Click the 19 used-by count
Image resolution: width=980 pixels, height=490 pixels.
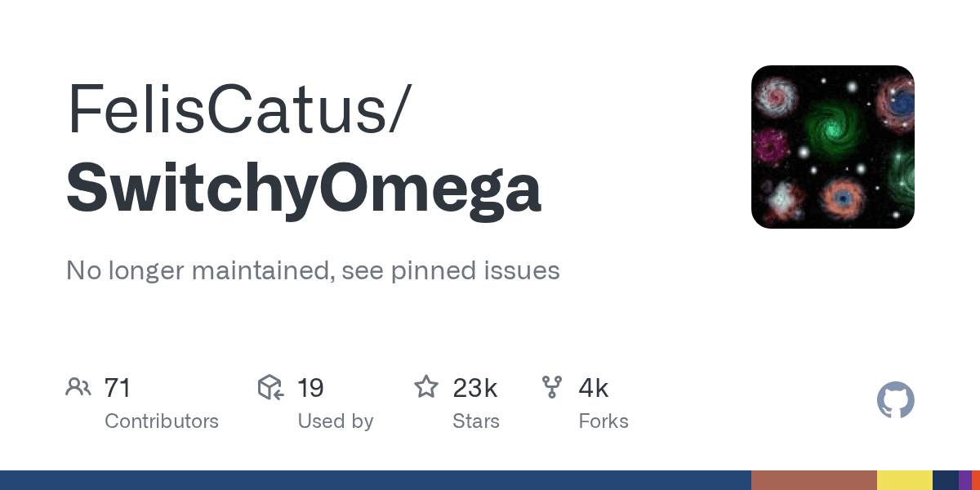tap(310, 388)
